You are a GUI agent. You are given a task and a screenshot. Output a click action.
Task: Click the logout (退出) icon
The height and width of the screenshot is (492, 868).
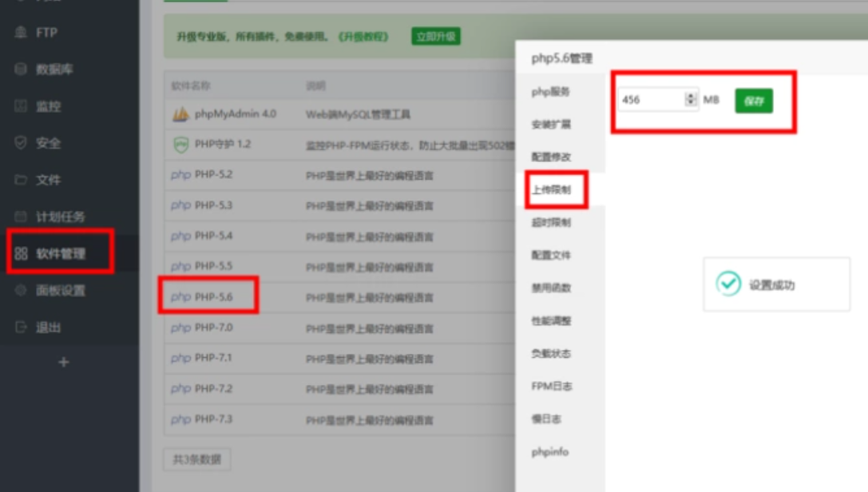click(x=21, y=327)
